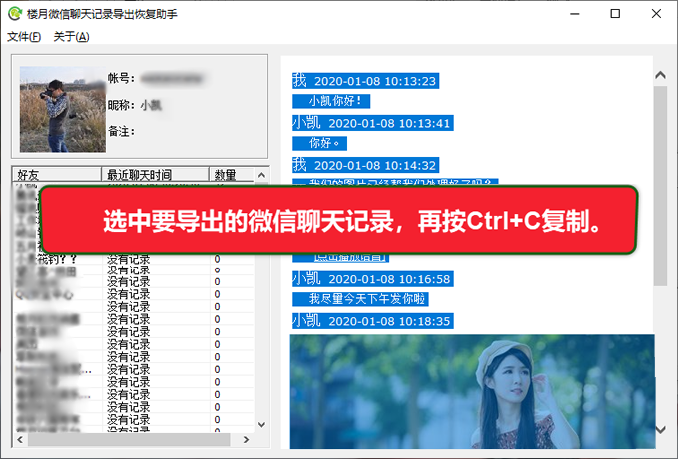Click the friend list scroll up arrow
Image resolution: width=678 pixels, height=459 pixels.
pyautogui.click(x=261, y=175)
